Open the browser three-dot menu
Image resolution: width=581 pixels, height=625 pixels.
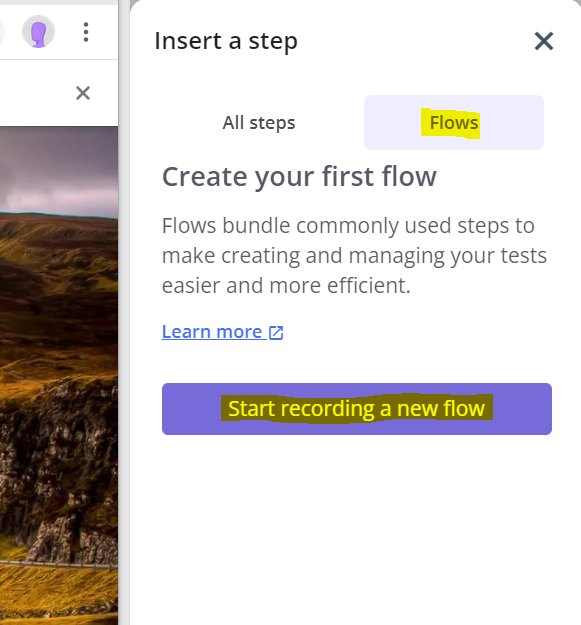point(86,32)
